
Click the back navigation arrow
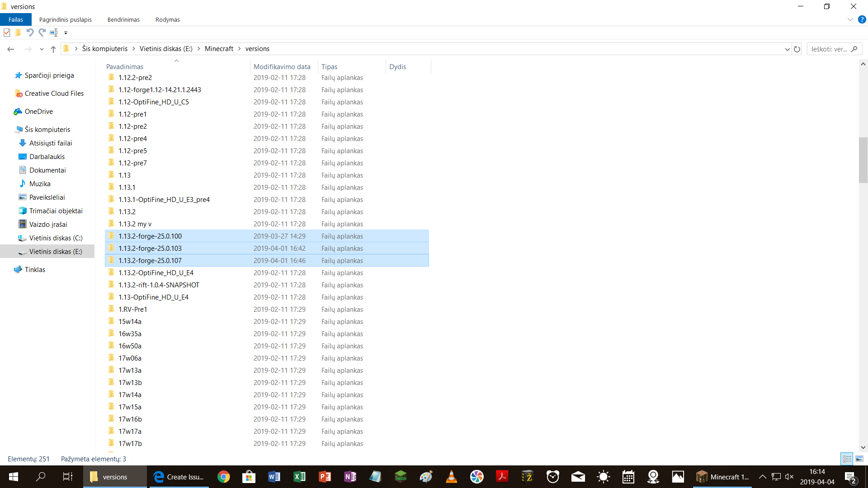pos(11,49)
